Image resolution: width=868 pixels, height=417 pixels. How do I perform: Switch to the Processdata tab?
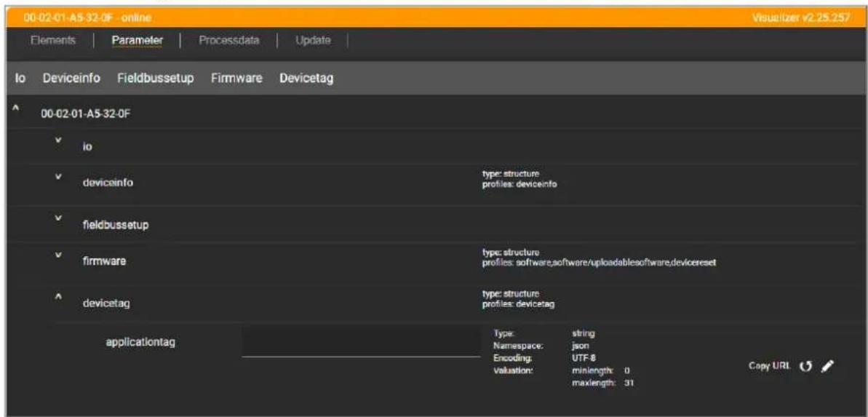point(228,41)
